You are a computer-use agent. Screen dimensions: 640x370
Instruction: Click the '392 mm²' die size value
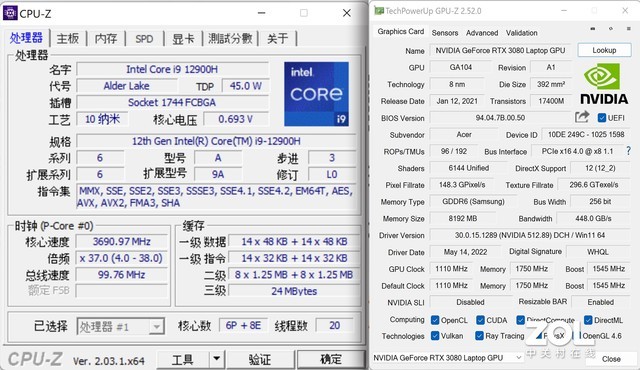coord(551,84)
